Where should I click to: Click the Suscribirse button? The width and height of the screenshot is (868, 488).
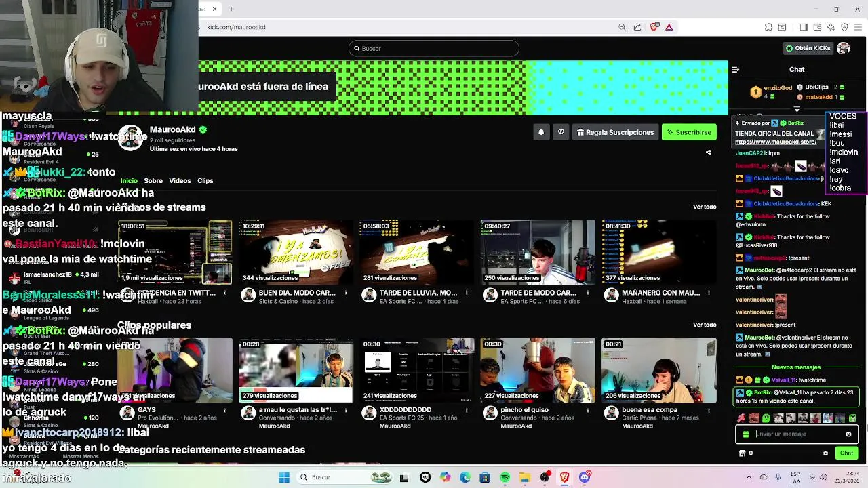(689, 132)
